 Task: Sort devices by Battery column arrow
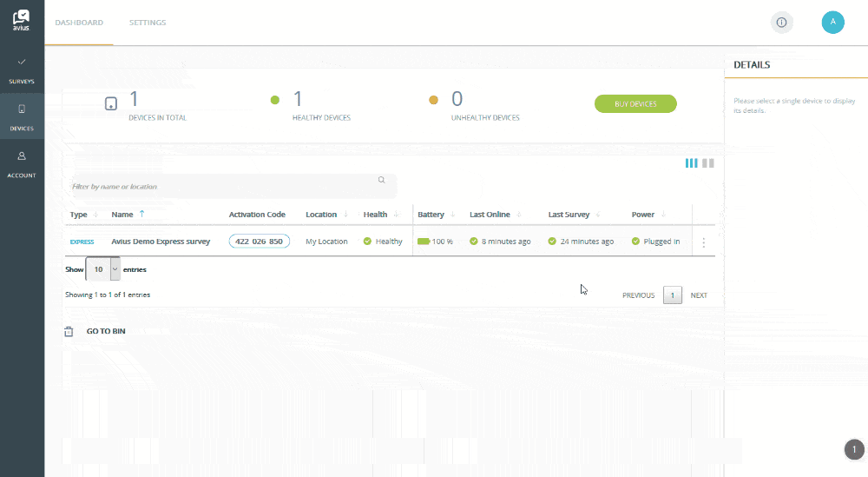click(x=453, y=215)
